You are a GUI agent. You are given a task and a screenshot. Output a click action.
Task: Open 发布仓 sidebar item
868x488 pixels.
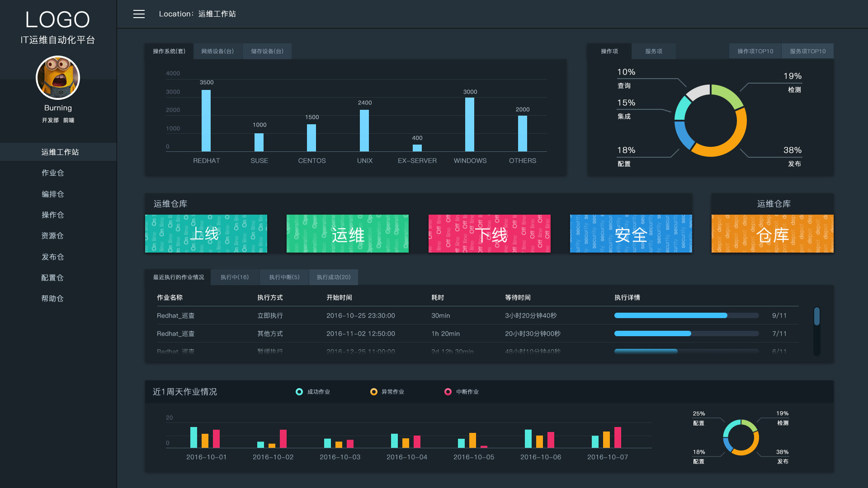click(x=53, y=257)
